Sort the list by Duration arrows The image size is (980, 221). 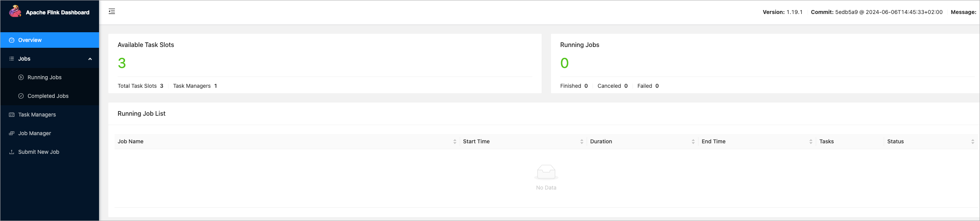point(693,142)
